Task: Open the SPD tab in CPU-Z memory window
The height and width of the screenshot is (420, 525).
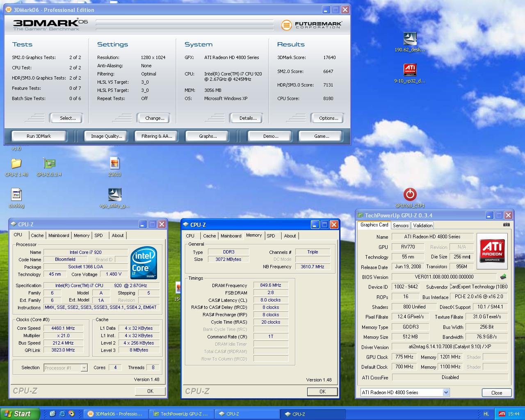Action: (x=271, y=236)
